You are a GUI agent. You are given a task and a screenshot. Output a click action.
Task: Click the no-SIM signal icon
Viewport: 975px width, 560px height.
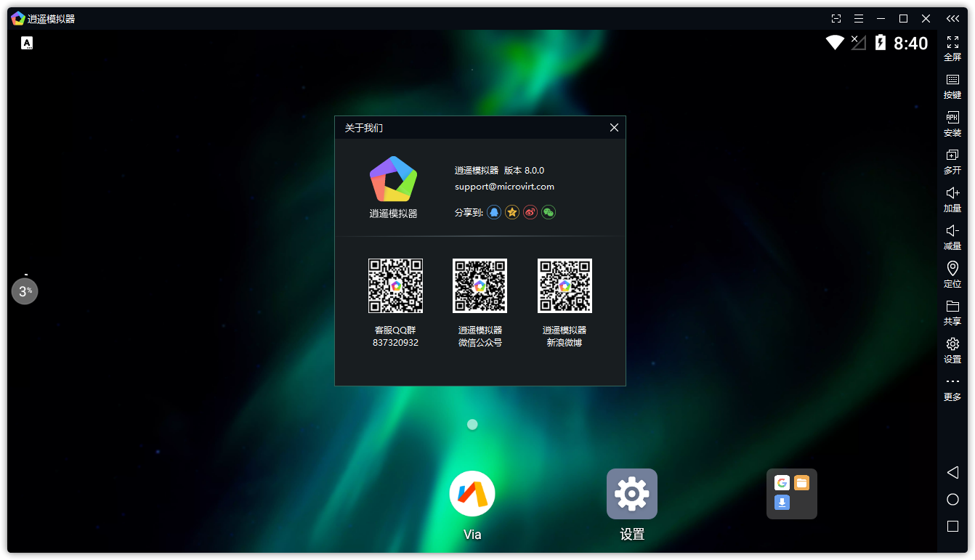pyautogui.click(x=859, y=43)
